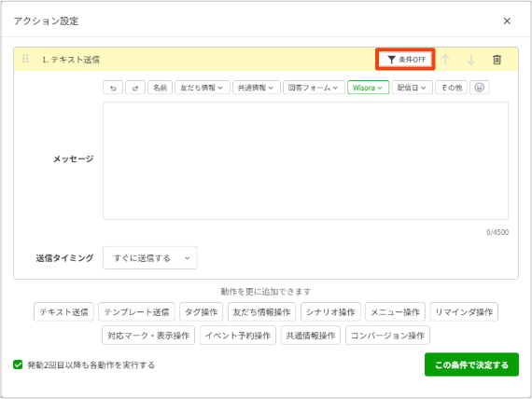Delete action with the trash icon
This screenshot has height=399, width=532.
point(497,60)
